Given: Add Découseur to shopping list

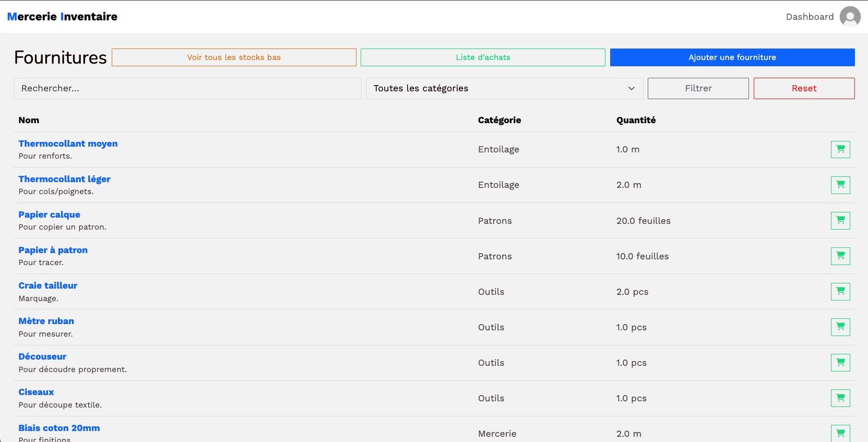Looking at the screenshot, I should click(x=840, y=362).
